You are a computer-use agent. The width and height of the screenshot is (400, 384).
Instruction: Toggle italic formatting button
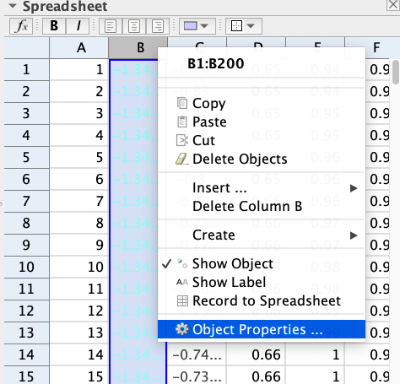click(x=78, y=26)
